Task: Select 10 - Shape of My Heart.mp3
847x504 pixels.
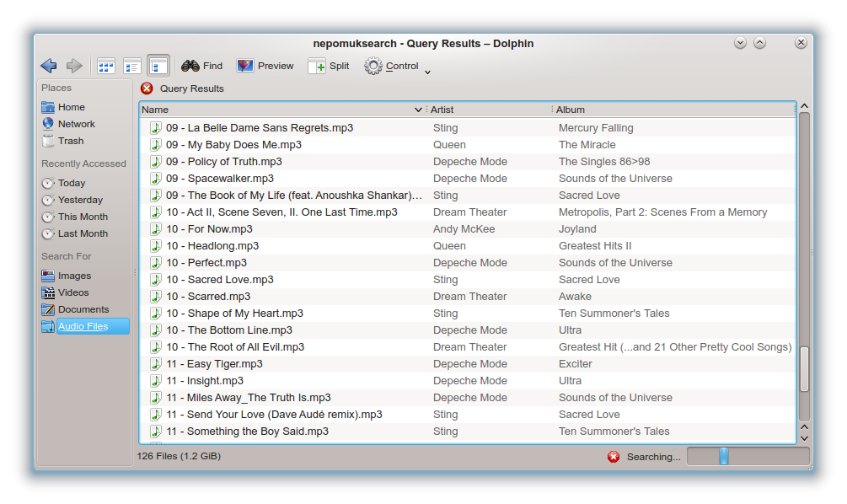Action: (x=234, y=314)
